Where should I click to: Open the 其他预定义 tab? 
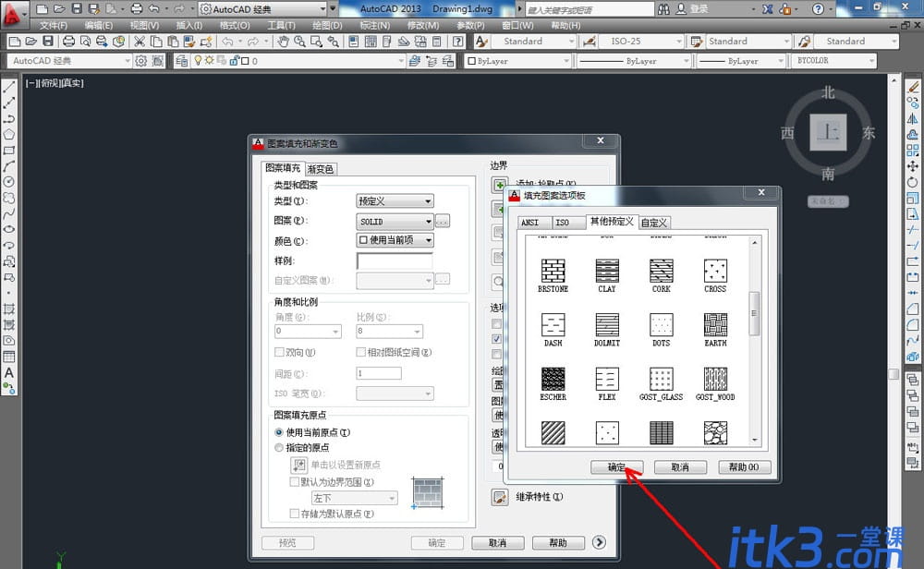click(x=612, y=222)
